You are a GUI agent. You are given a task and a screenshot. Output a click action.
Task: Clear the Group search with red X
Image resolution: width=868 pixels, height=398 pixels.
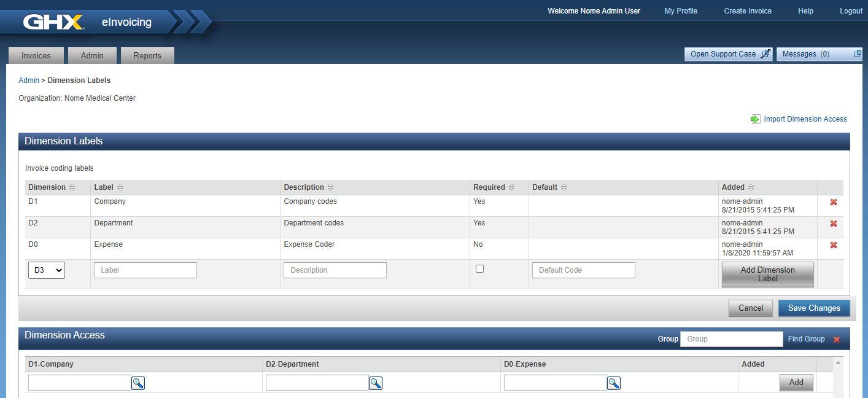pyautogui.click(x=836, y=340)
